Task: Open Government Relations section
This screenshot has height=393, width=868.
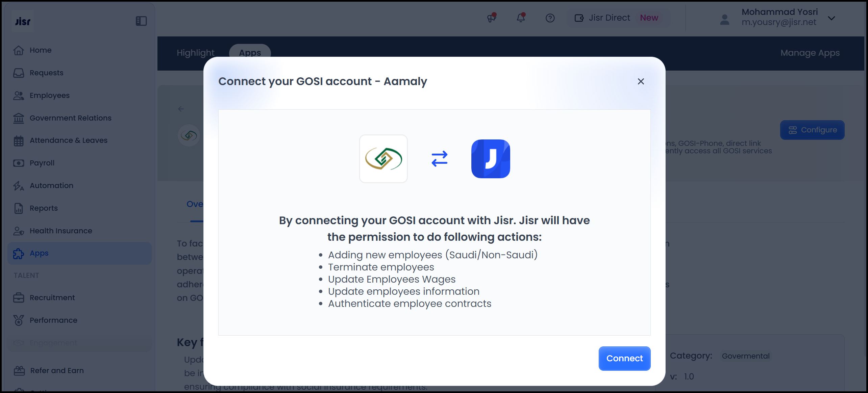Action: coord(70,118)
